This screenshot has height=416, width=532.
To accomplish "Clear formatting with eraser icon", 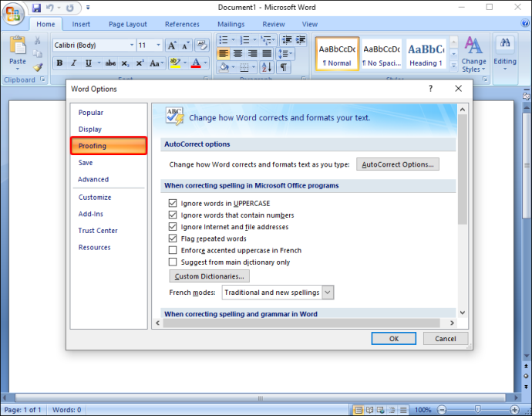I will [x=202, y=46].
